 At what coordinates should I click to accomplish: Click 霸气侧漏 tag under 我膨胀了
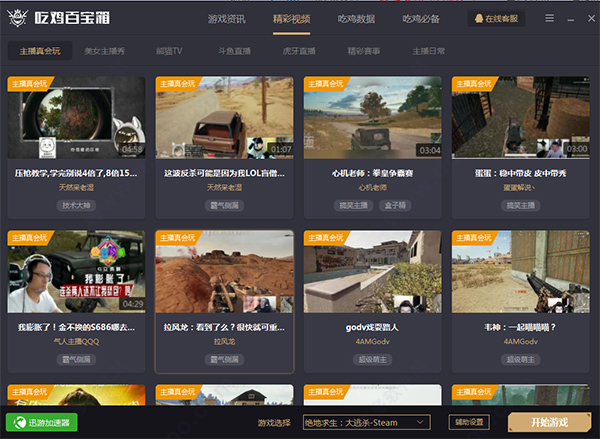point(76,359)
